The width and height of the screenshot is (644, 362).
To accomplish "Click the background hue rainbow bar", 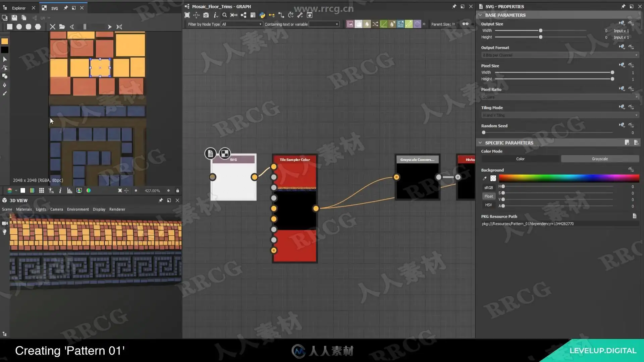I will tap(569, 178).
